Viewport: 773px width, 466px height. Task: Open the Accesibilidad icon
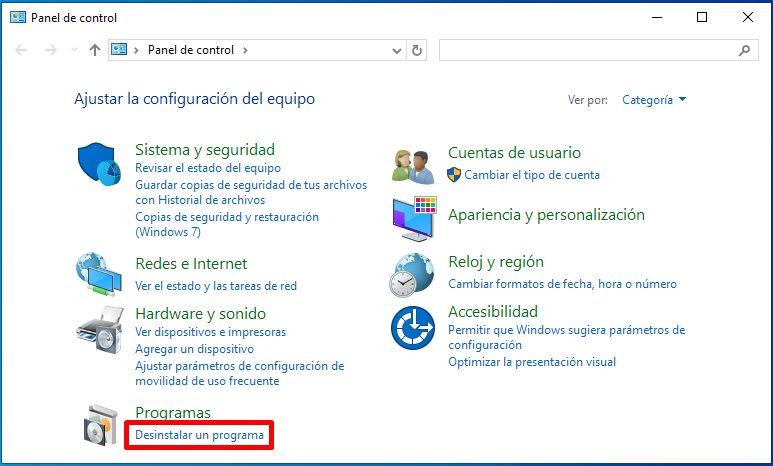point(413,328)
